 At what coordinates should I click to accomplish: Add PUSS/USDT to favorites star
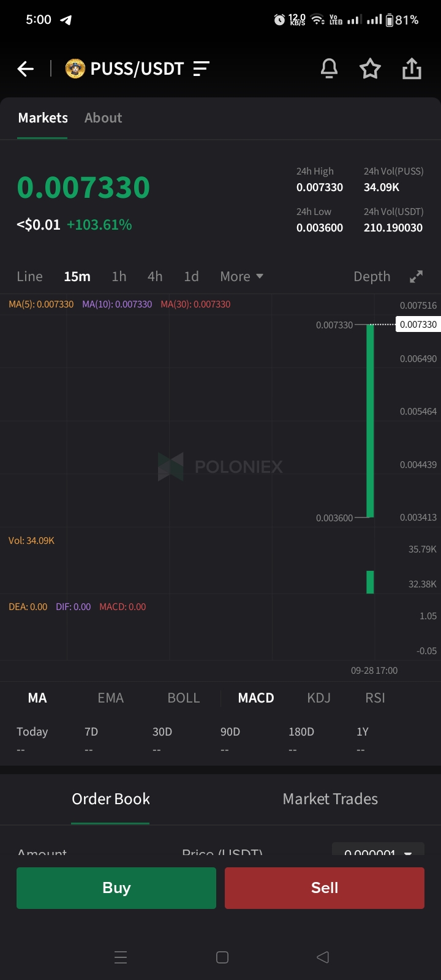click(370, 69)
